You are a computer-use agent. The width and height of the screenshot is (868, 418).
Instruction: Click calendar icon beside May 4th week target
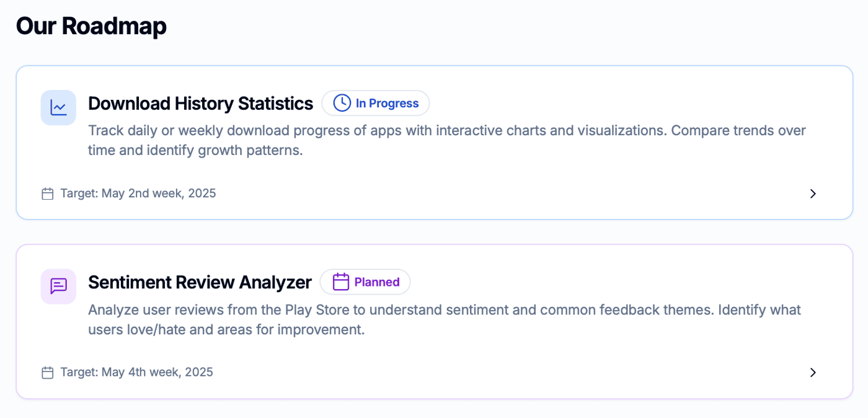coord(47,373)
